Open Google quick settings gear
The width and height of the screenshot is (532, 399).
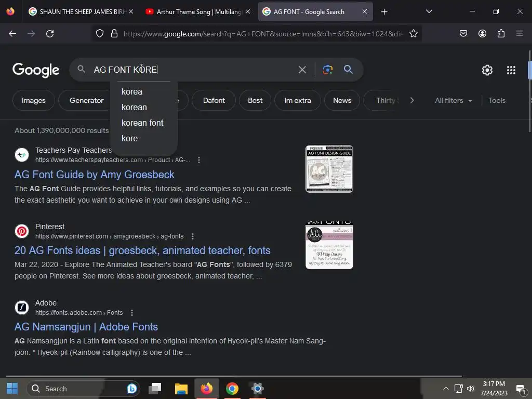coord(487,70)
